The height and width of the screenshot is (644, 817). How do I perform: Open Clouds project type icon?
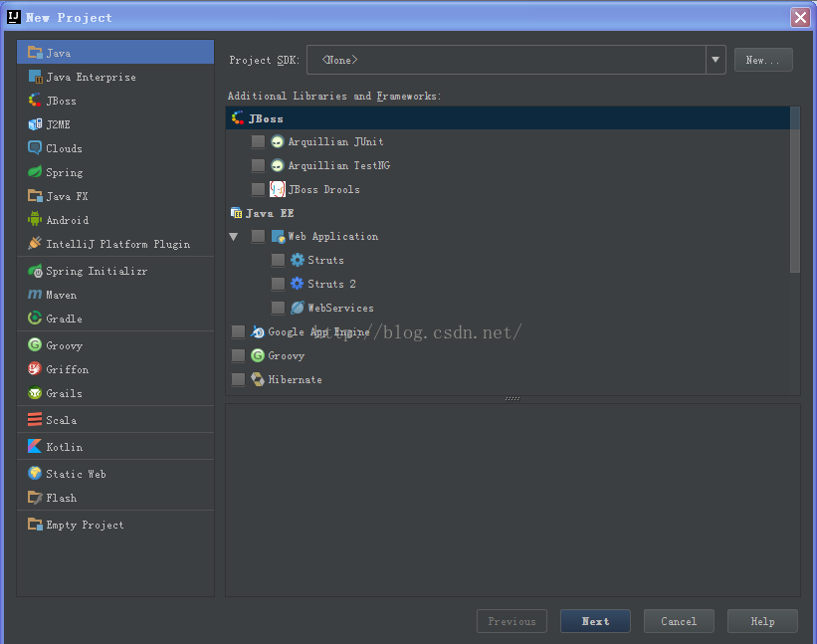(35, 148)
